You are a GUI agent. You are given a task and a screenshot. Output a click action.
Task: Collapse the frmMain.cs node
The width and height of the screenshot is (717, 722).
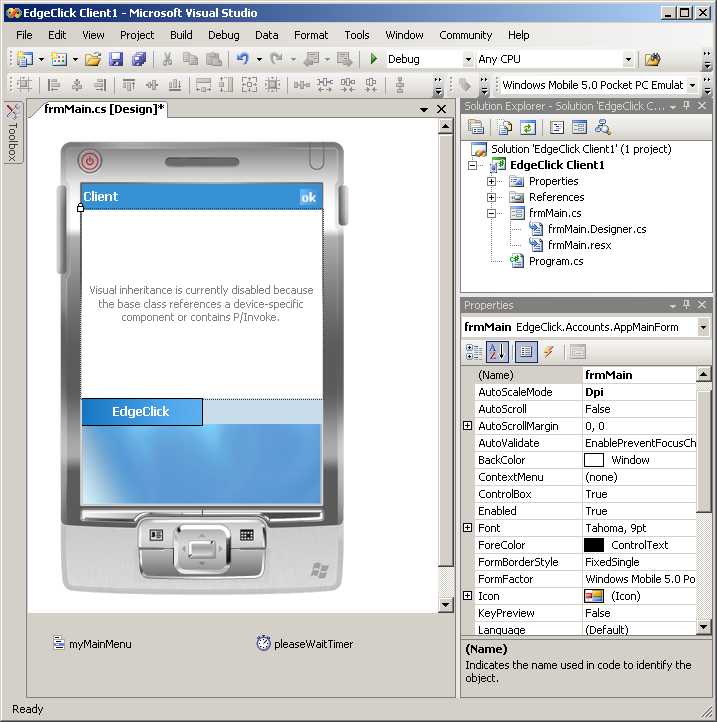click(491, 213)
